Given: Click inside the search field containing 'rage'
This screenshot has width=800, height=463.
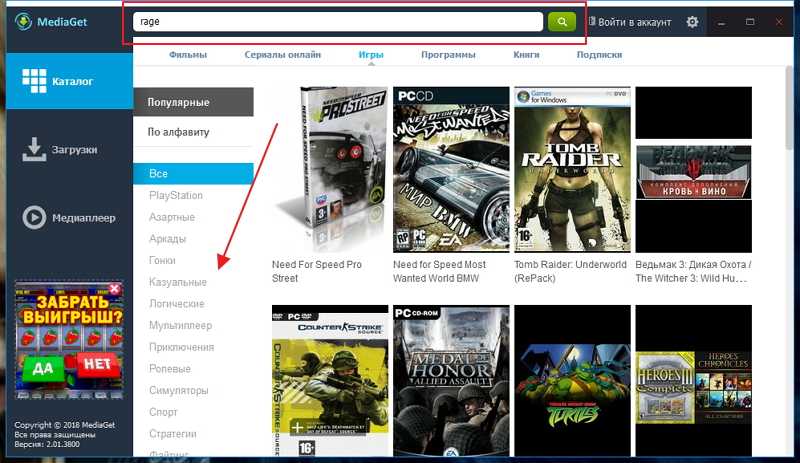Looking at the screenshot, I should [x=338, y=21].
